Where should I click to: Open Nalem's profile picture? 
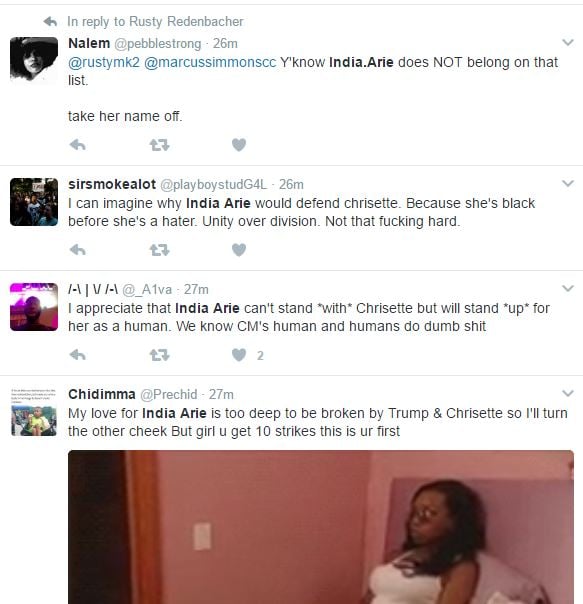34,59
